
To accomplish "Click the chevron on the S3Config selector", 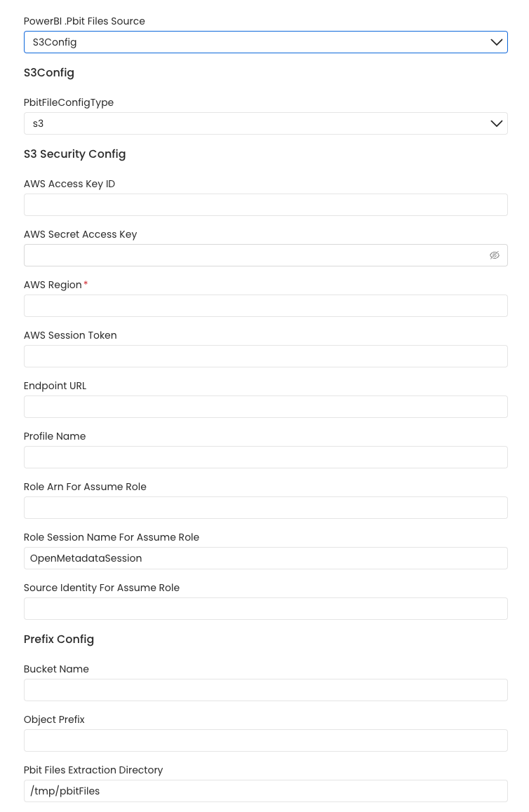I will pos(497,42).
